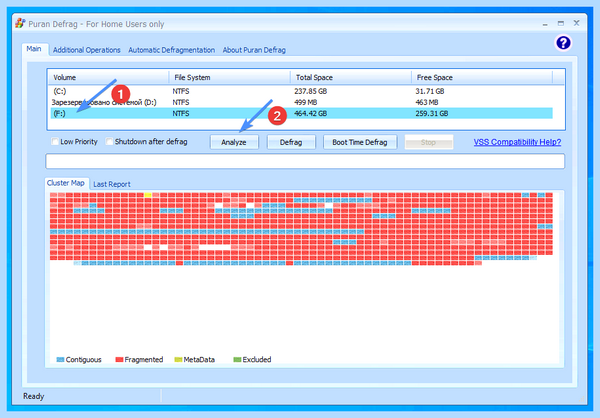Minimize the Puran Defrag window
This screenshot has height=418, width=600.
545,24
